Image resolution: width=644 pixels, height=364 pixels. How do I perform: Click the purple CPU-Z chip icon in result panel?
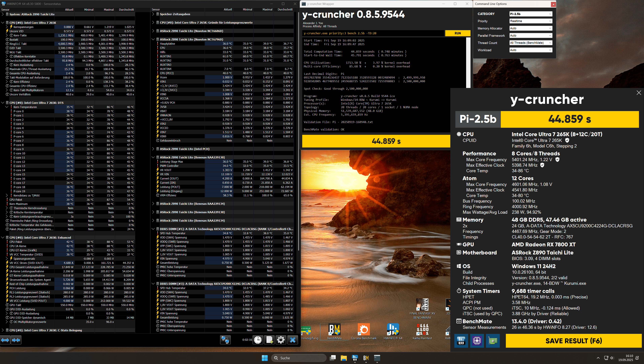pyautogui.click(x=477, y=341)
